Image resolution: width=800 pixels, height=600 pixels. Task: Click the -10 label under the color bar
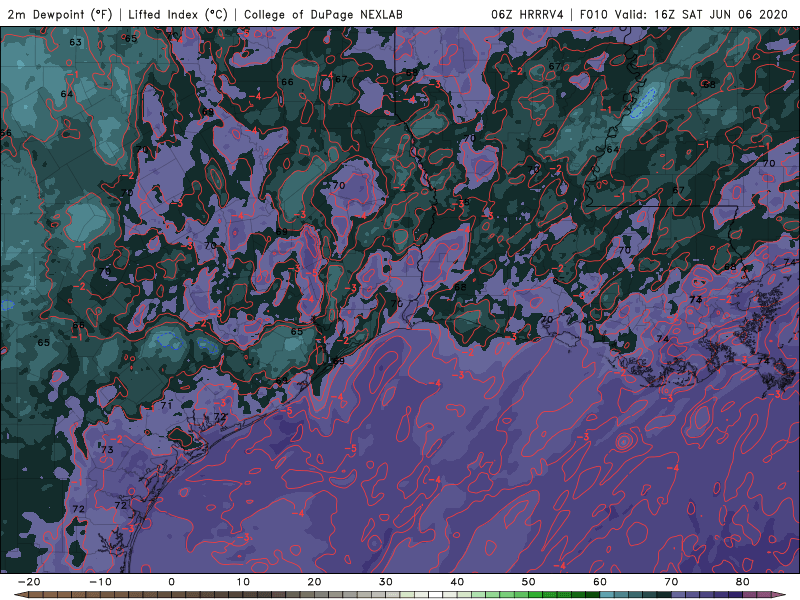coord(100,582)
